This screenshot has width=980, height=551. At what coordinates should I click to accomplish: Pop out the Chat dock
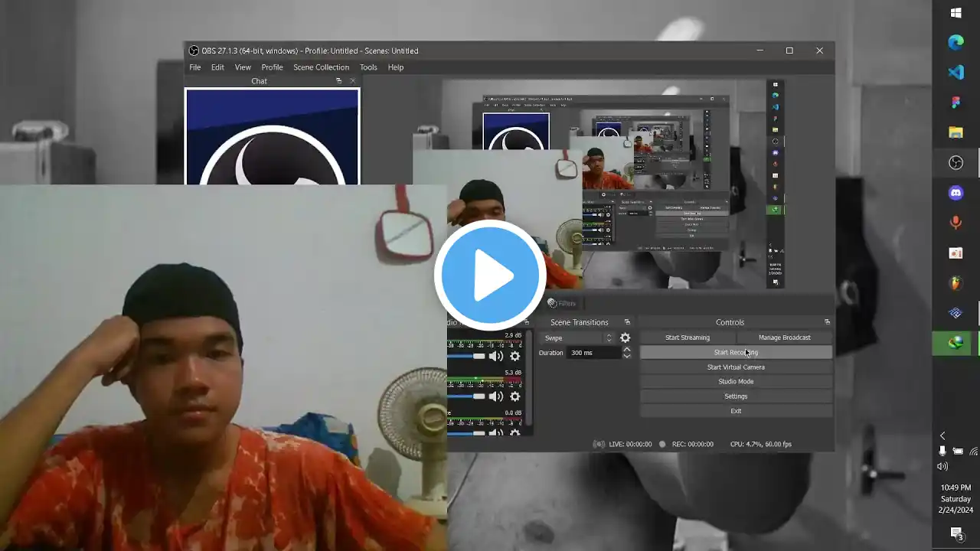(x=338, y=81)
